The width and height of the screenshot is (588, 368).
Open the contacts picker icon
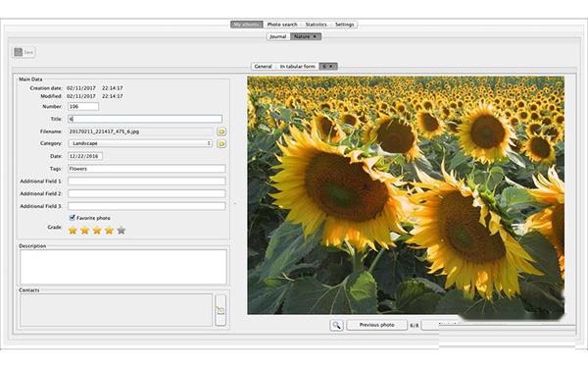(x=220, y=310)
